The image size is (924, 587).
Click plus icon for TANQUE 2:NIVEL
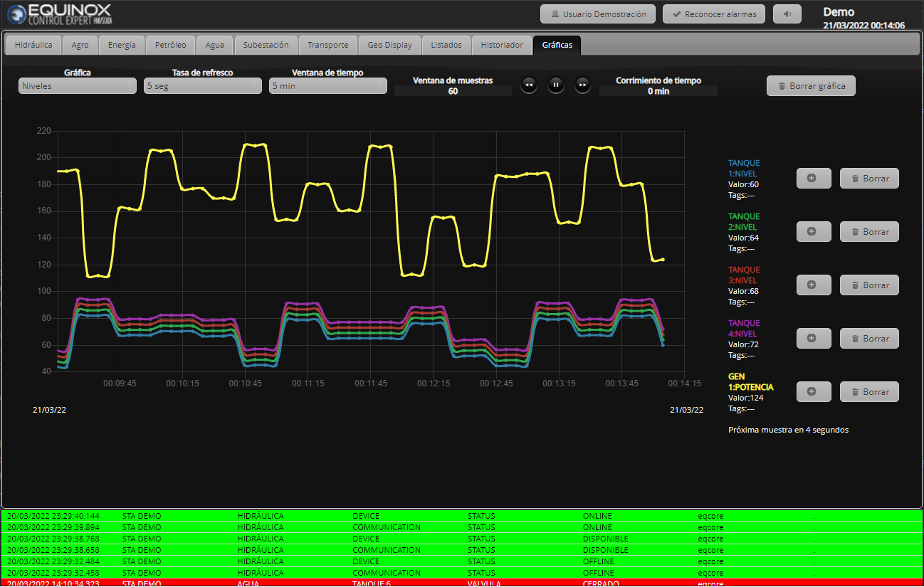click(814, 232)
